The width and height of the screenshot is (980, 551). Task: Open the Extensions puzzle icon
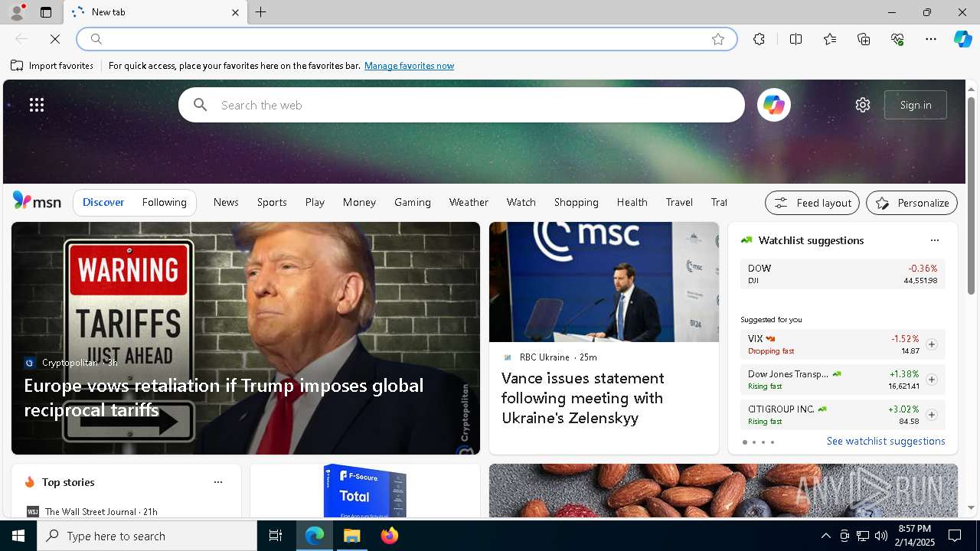point(759,39)
